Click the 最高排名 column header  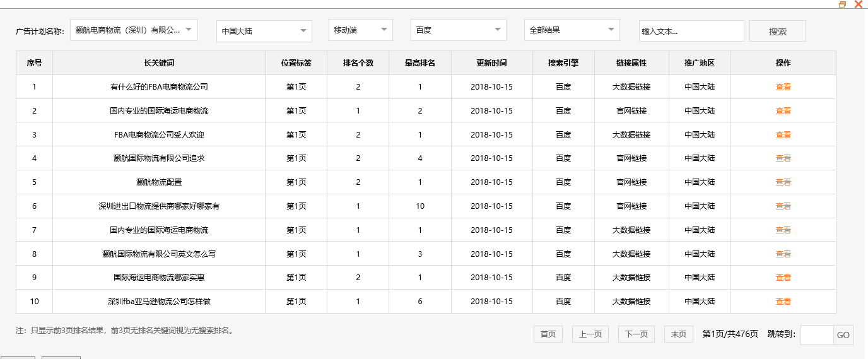pyautogui.click(x=420, y=63)
